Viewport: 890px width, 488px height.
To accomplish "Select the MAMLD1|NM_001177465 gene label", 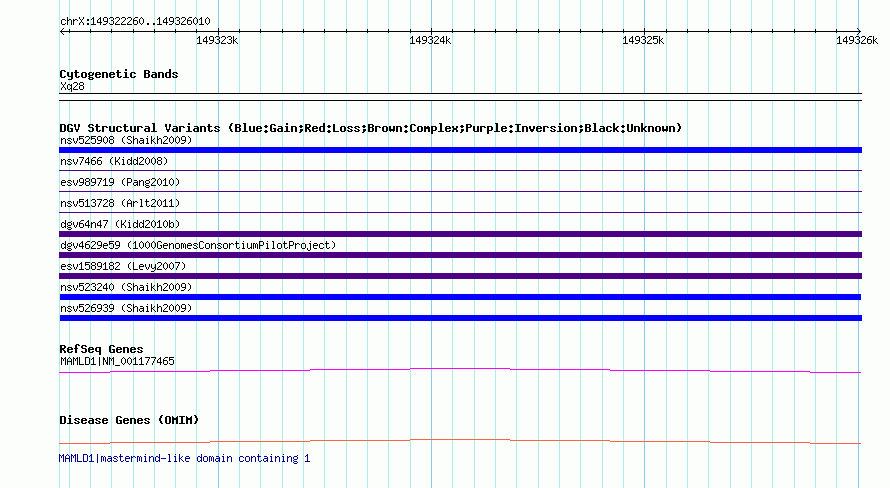I will [117, 361].
